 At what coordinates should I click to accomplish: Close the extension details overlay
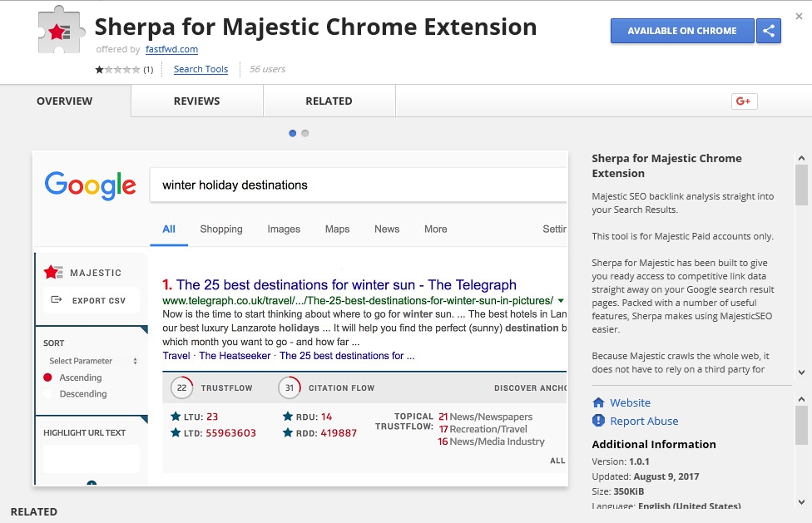click(799, 17)
